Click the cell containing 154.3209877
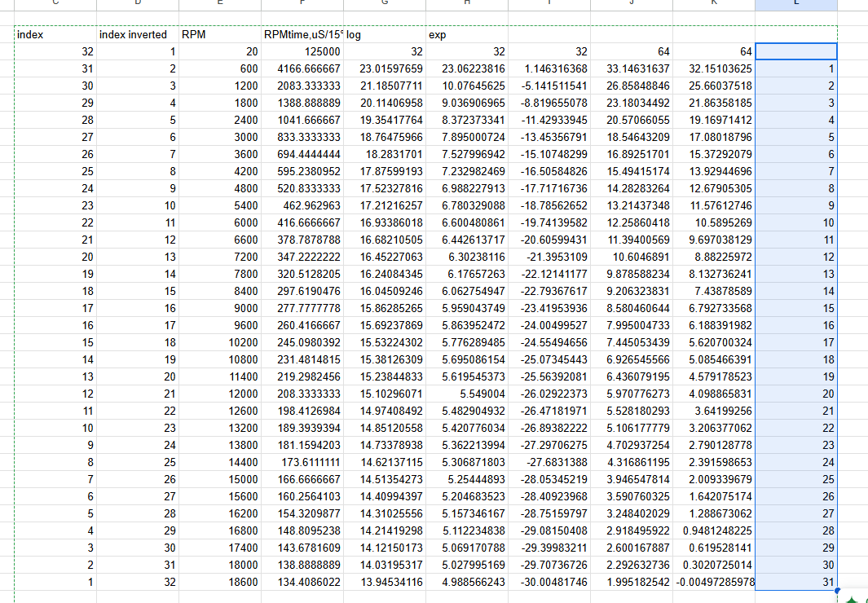The height and width of the screenshot is (603, 868). pyautogui.click(x=302, y=514)
